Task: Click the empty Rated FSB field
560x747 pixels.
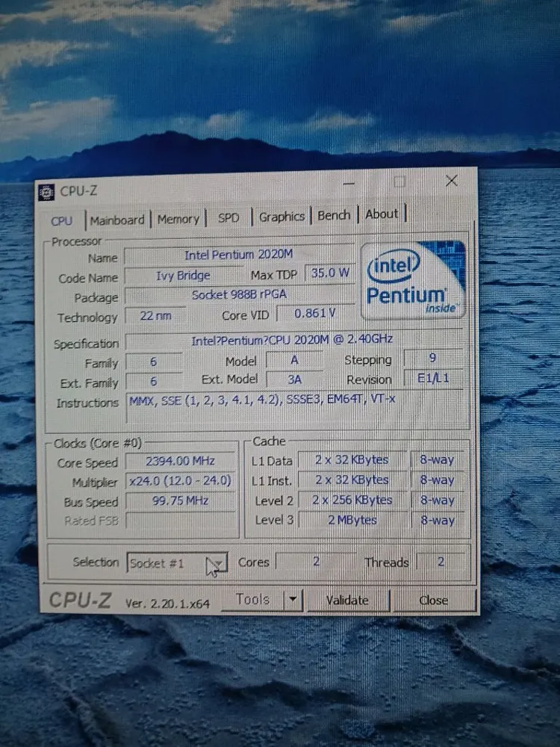Action: pos(181,520)
